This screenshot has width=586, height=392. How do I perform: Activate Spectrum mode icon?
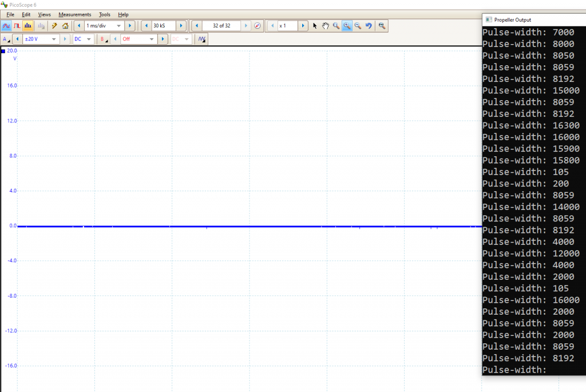28,26
